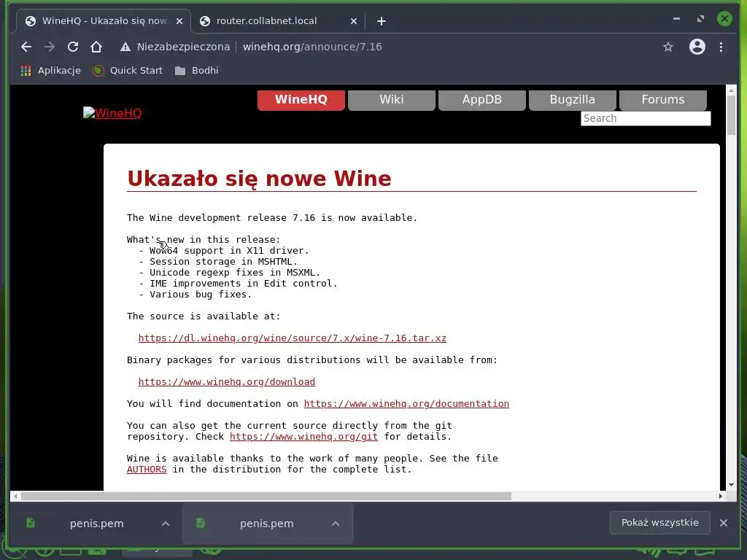Open the Quick Start bookmark

pyautogui.click(x=129, y=71)
